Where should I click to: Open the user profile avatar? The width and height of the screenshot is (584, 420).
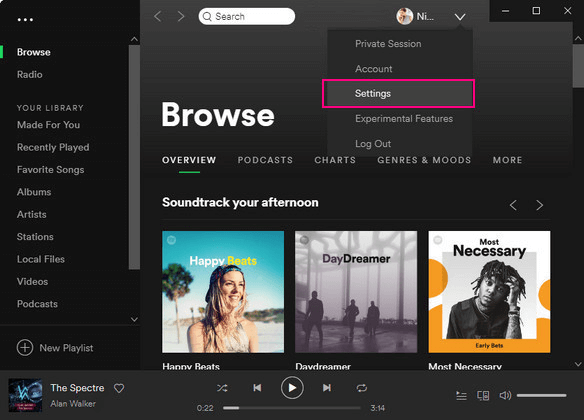pyautogui.click(x=404, y=16)
